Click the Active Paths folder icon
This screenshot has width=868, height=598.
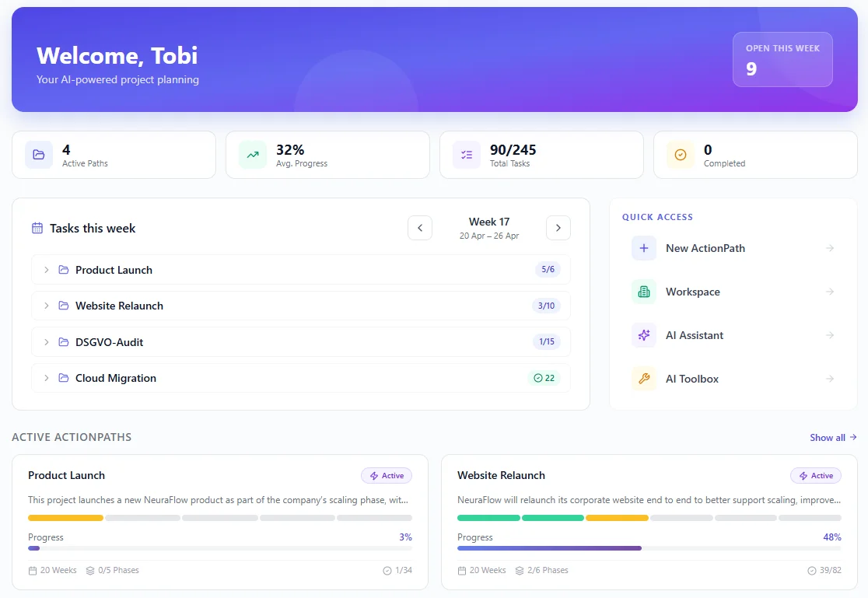point(39,155)
